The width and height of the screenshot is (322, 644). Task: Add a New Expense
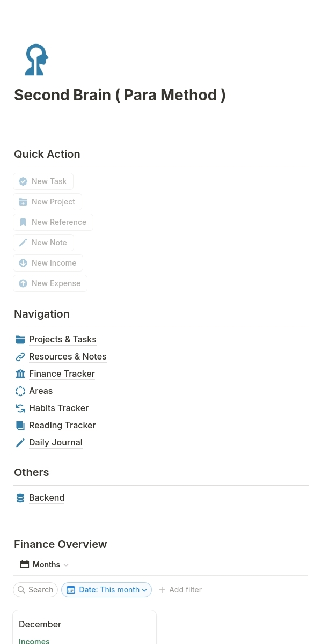(x=50, y=283)
